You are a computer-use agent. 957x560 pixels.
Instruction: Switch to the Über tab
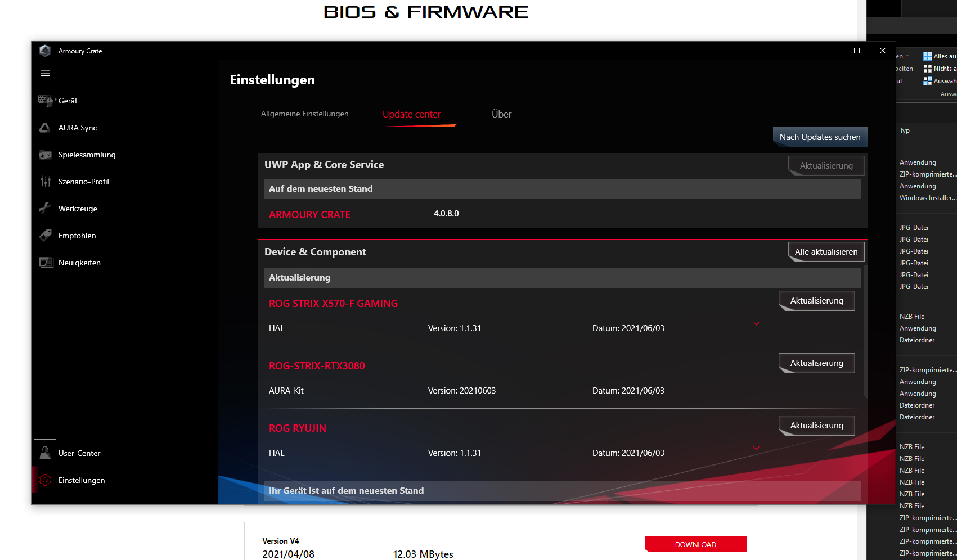pos(501,114)
